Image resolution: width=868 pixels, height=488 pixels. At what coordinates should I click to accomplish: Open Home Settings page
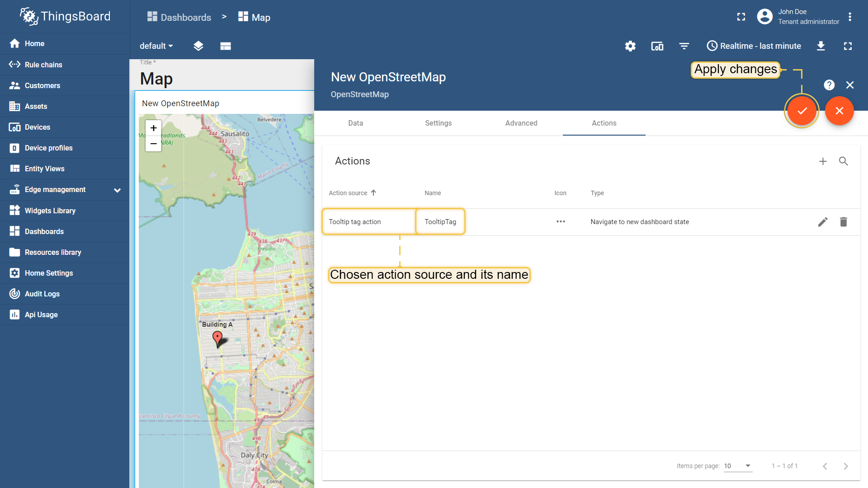pyautogui.click(x=64, y=273)
